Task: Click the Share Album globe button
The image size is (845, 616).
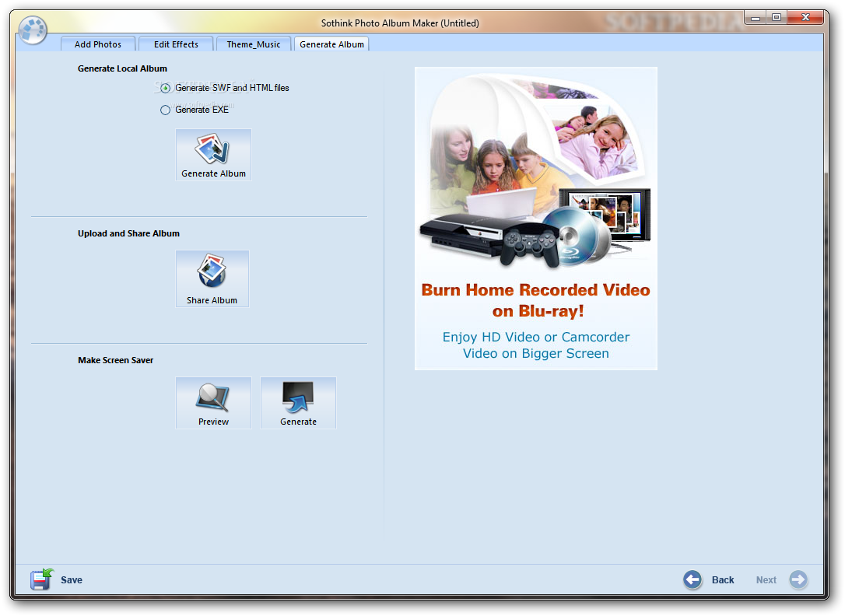Action: click(x=212, y=279)
